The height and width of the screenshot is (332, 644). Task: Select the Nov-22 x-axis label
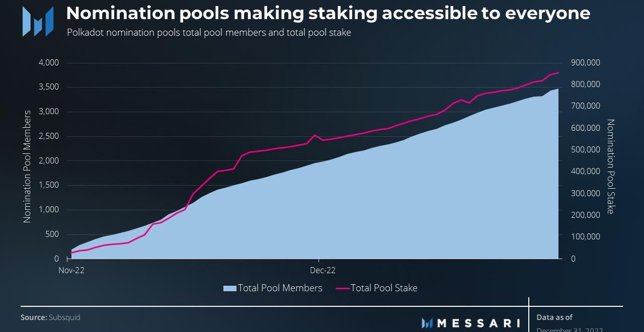tap(71, 270)
